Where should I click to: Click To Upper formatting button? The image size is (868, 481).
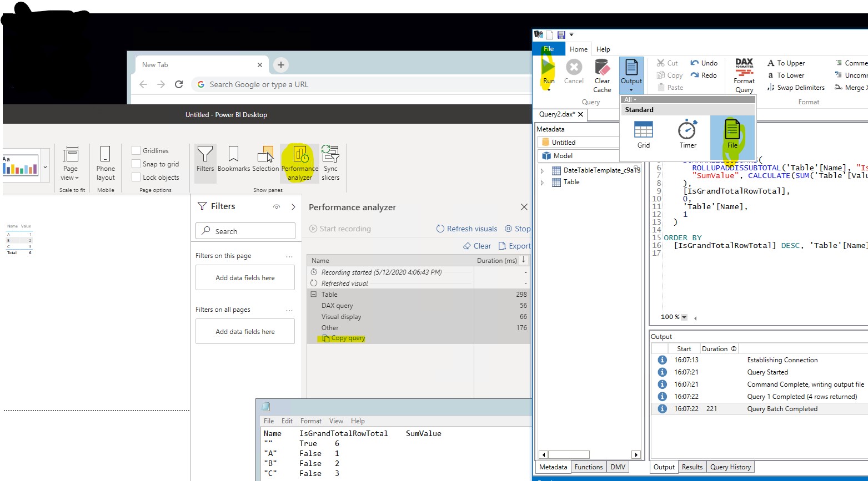[786, 63]
